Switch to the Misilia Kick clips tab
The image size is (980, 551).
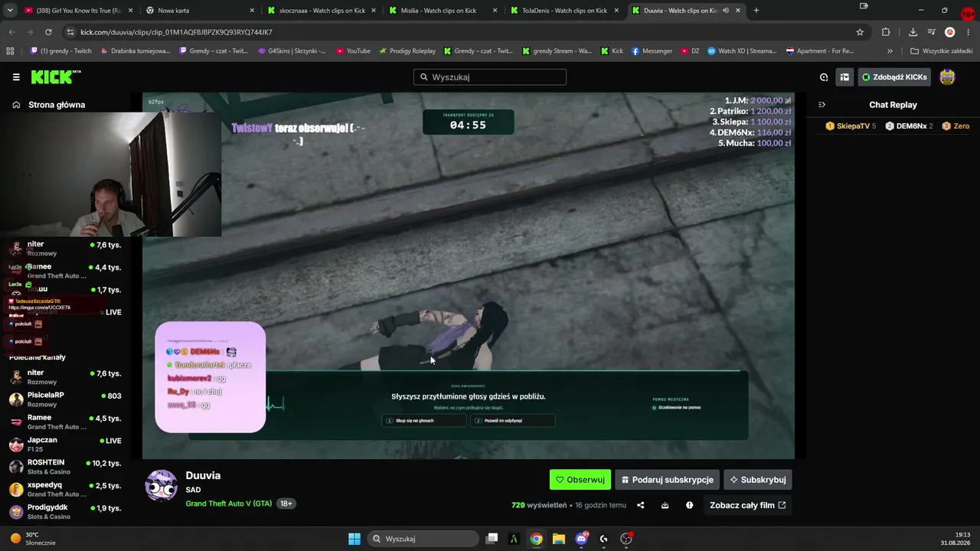(x=443, y=11)
